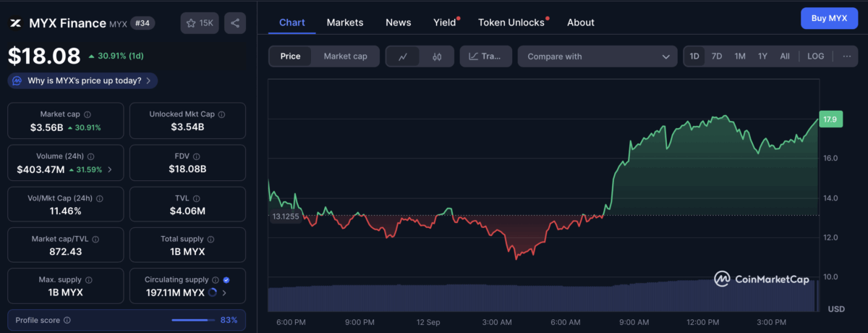Switch to the Markets tab
Viewport: 868px width, 333px height.
[345, 22]
